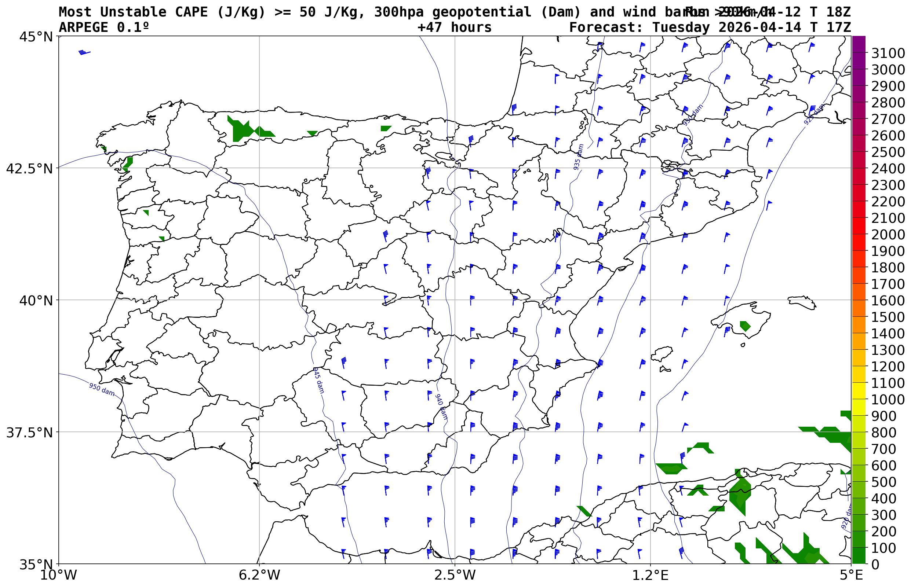The width and height of the screenshot is (911, 588).
Task: Click the '42.5°N' latitude axis label
Action: click(29, 168)
